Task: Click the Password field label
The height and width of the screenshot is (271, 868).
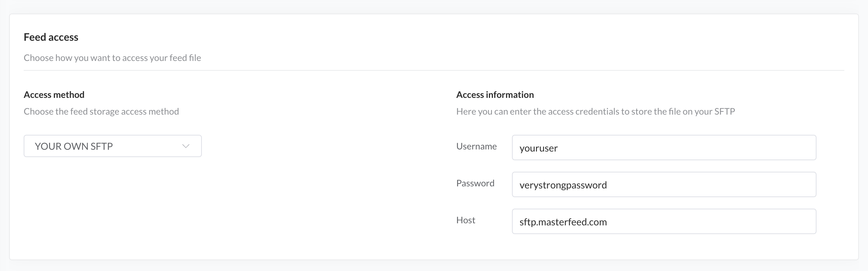Action: pos(475,183)
